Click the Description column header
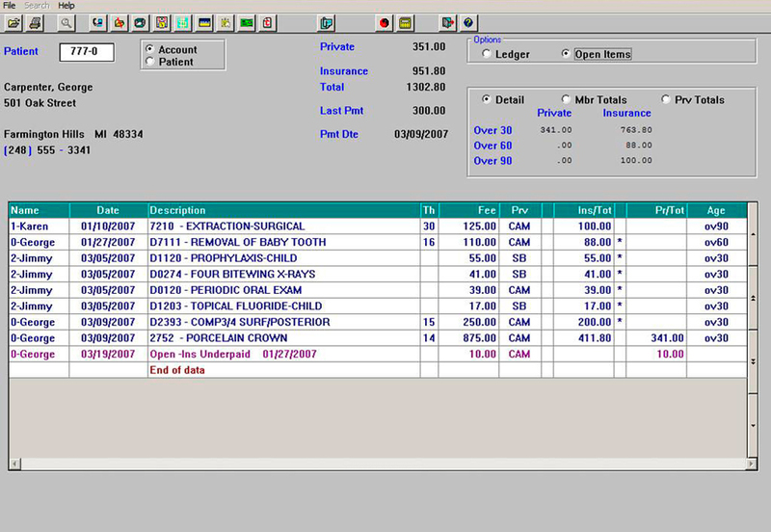Screen dimensions: 771x532 (x=284, y=210)
